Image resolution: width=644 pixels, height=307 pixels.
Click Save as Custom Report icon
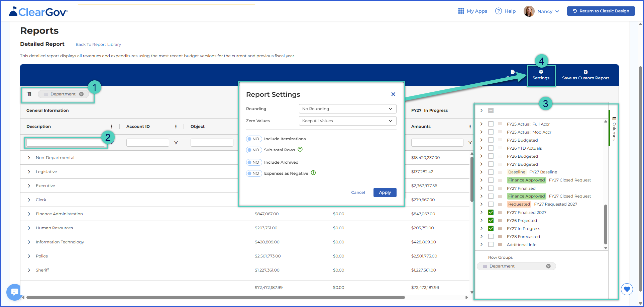click(585, 72)
